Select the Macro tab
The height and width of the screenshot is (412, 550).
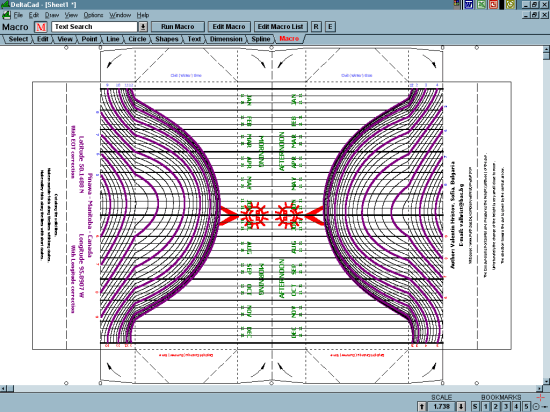[289, 39]
